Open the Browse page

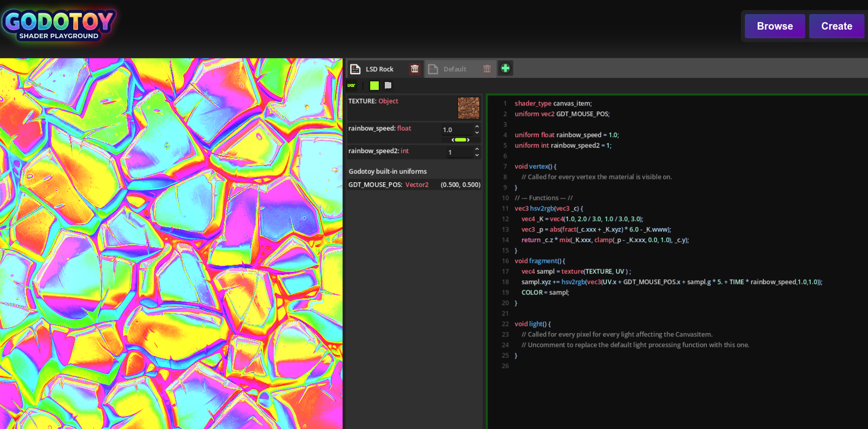coord(775,26)
